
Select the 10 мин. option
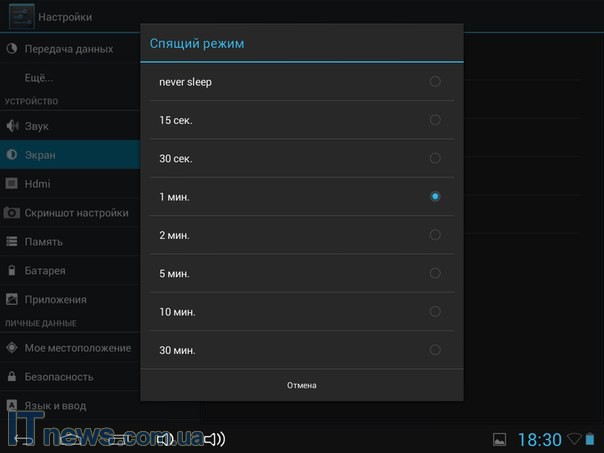tap(434, 312)
